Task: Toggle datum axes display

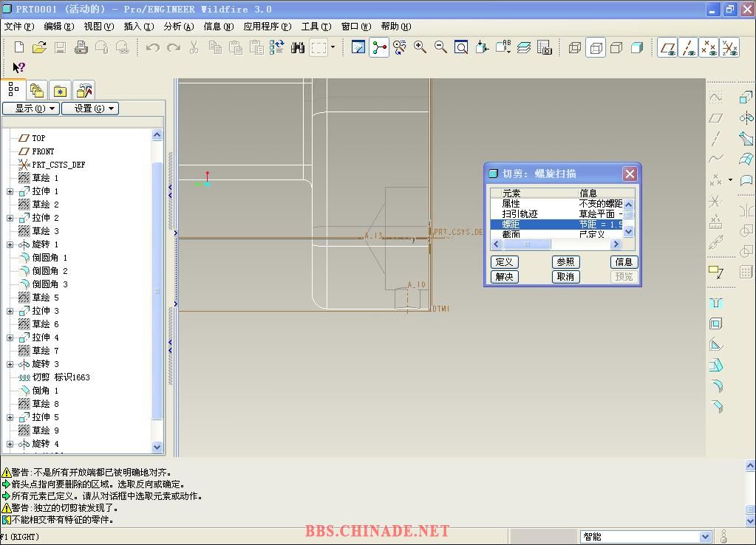Action: pyautogui.click(x=688, y=48)
